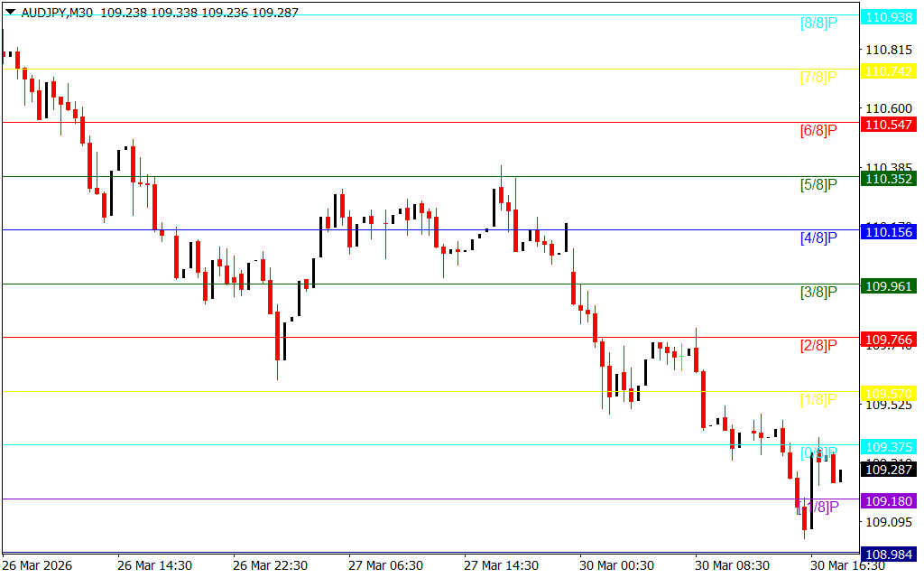924x578 pixels.
Task: Select the [4/8]P blue level label
Action: [818, 238]
